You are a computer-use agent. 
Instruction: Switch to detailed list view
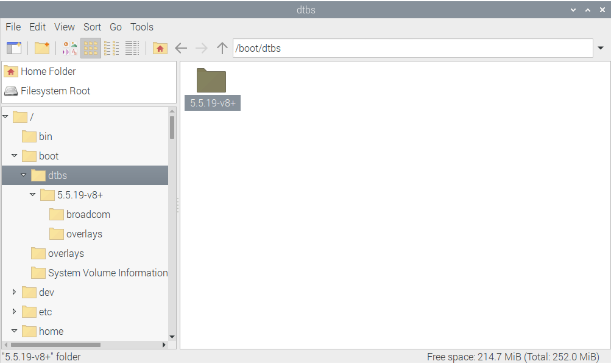point(132,48)
